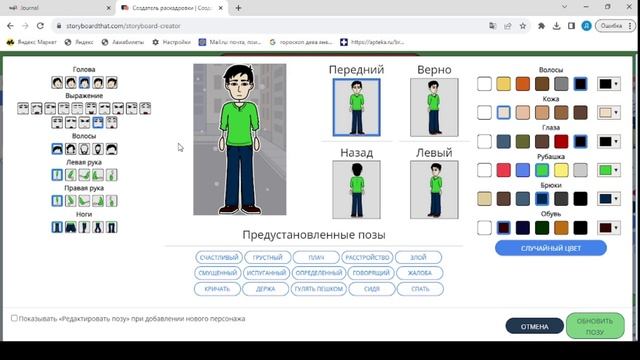The height and width of the screenshot is (360, 640).
Task: Open the Кожа custom color dropdown
Action: point(609,112)
